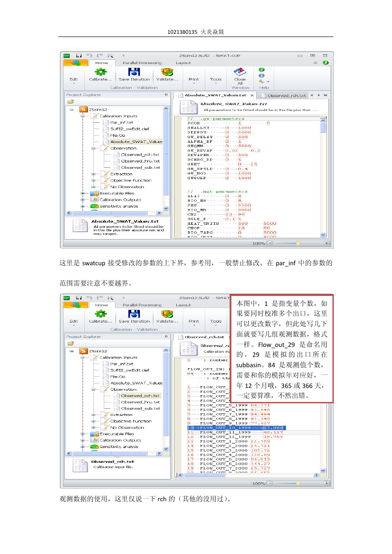Image resolution: width=392 pixels, height=554 pixels.
Task: Pin the Project Explorer panel in top window
Action: 166,95
